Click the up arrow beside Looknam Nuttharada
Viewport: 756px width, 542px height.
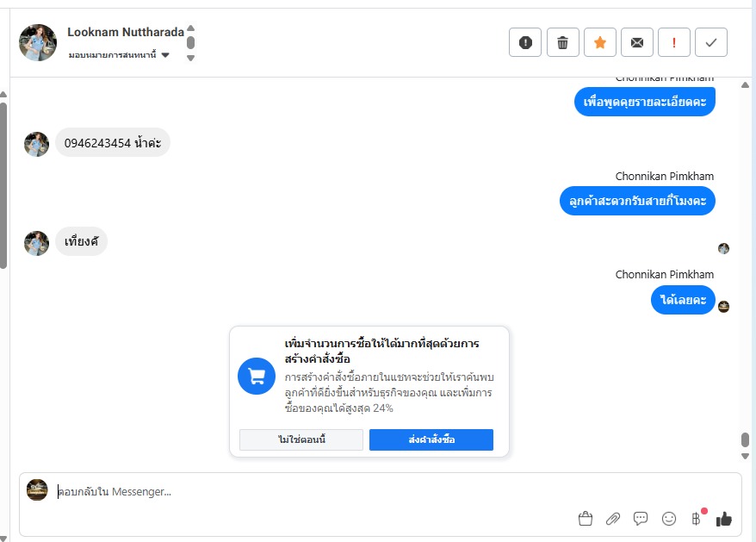tap(190, 28)
